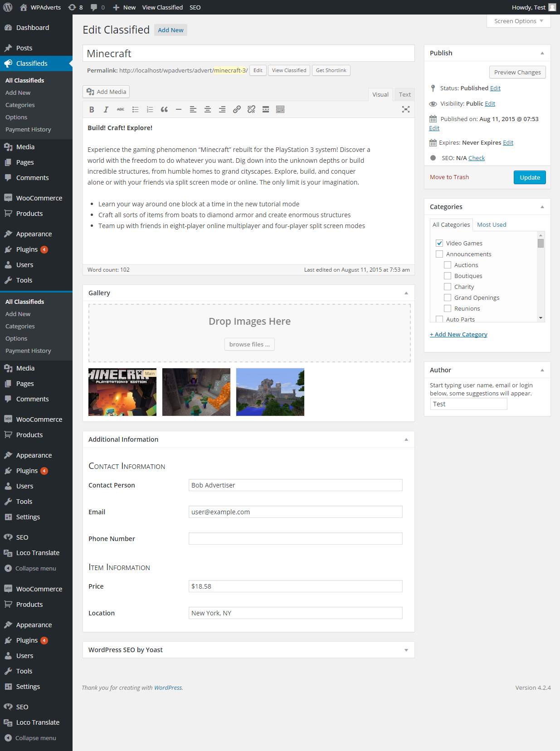Screen dimensions: 560x751
Task: Uncheck the Video Games category
Action: point(439,243)
